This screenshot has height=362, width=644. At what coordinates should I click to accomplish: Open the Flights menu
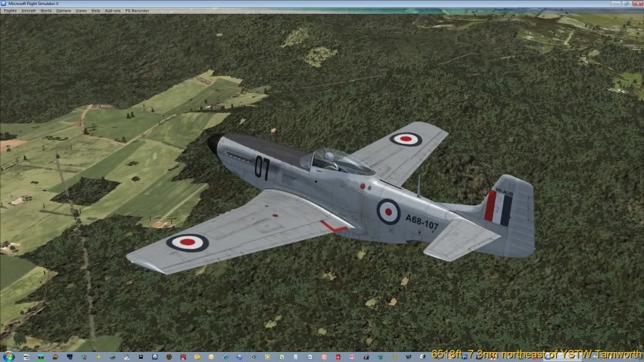click(x=10, y=11)
